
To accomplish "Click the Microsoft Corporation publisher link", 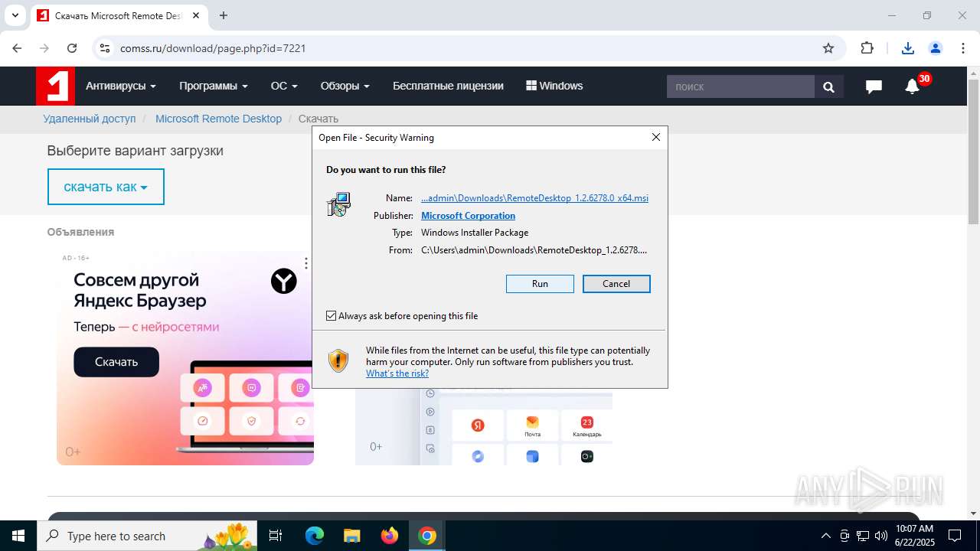I will coord(468,216).
